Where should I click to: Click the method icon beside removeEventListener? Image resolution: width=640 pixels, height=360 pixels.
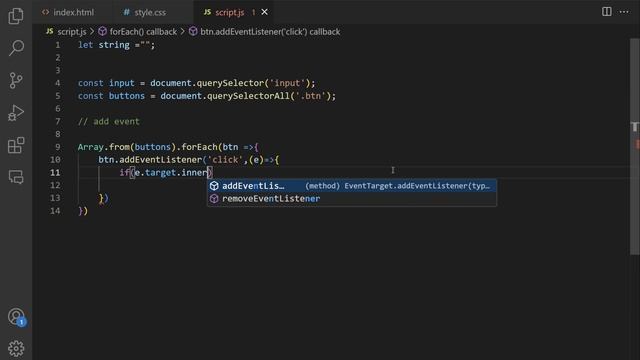click(x=214, y=199)
